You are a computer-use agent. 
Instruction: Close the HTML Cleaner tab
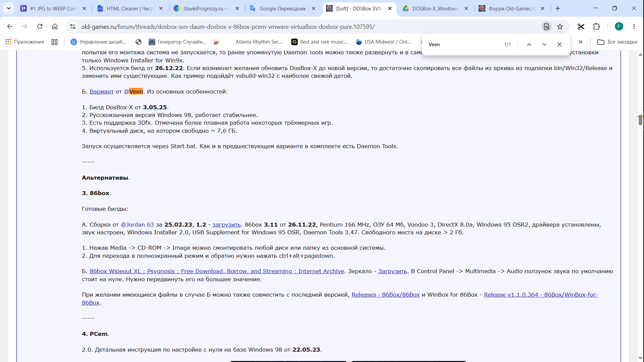(x=161, y=8)
